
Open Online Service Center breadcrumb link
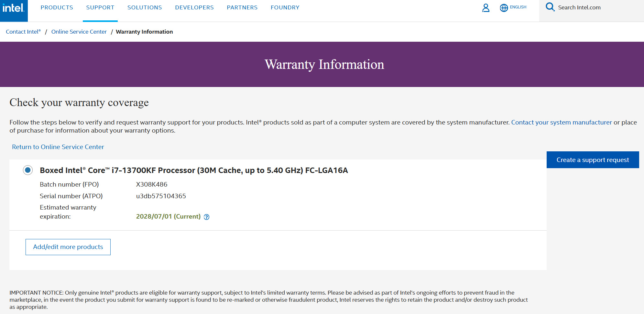tap(79, 32)
